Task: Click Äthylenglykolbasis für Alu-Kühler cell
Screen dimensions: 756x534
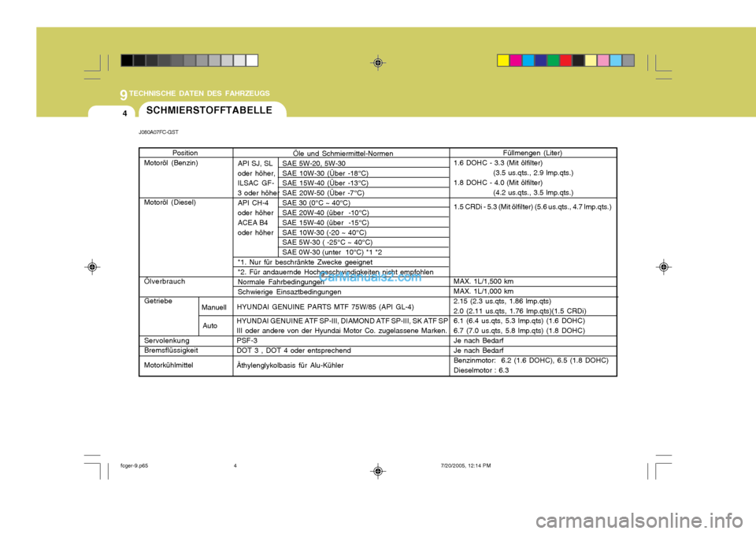Action: (291, 365)
